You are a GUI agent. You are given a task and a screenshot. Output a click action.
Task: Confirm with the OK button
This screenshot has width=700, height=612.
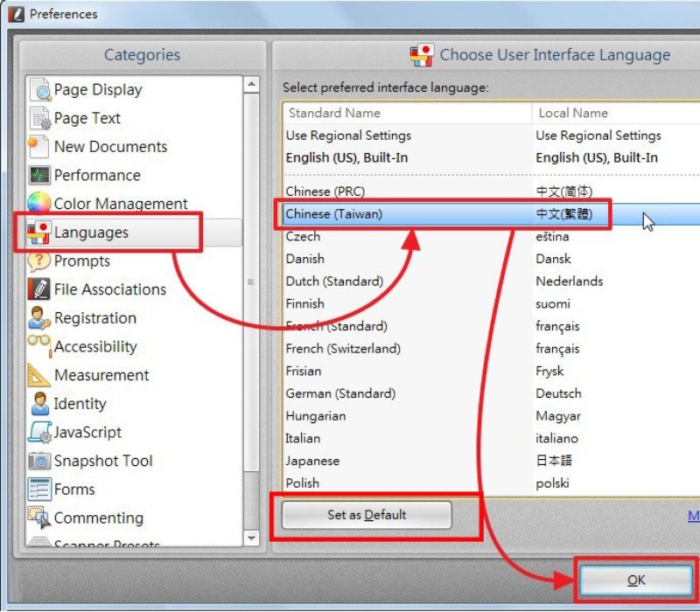coord(636,580)
